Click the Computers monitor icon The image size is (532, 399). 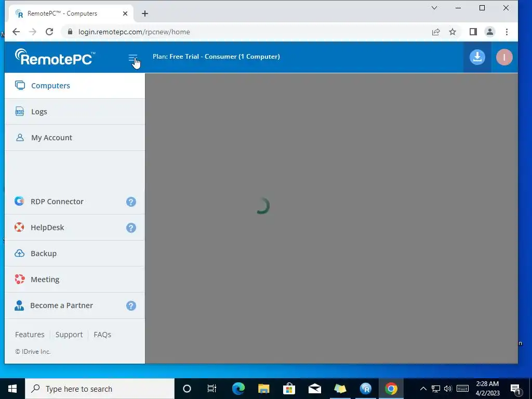[20, 85]
